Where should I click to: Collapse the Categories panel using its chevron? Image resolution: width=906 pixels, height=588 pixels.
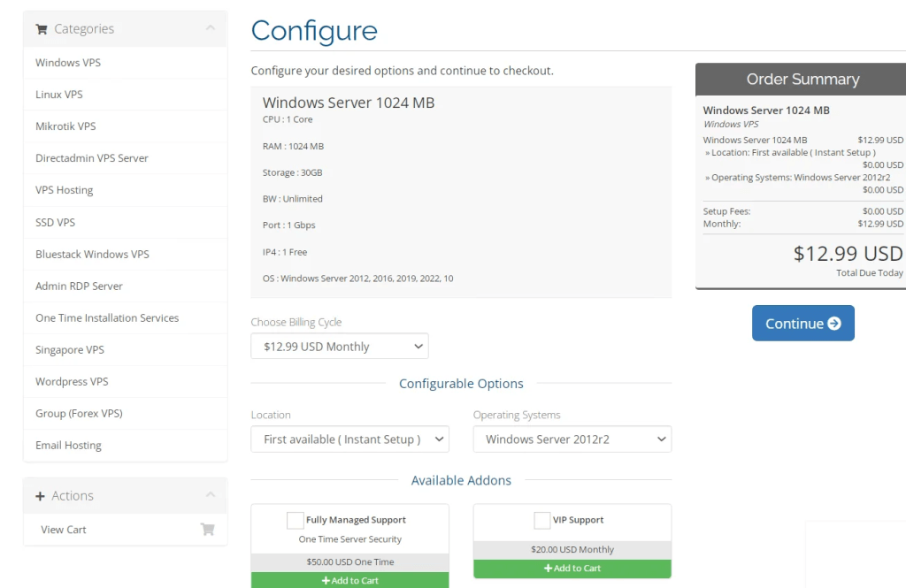[x=210, y=28]
